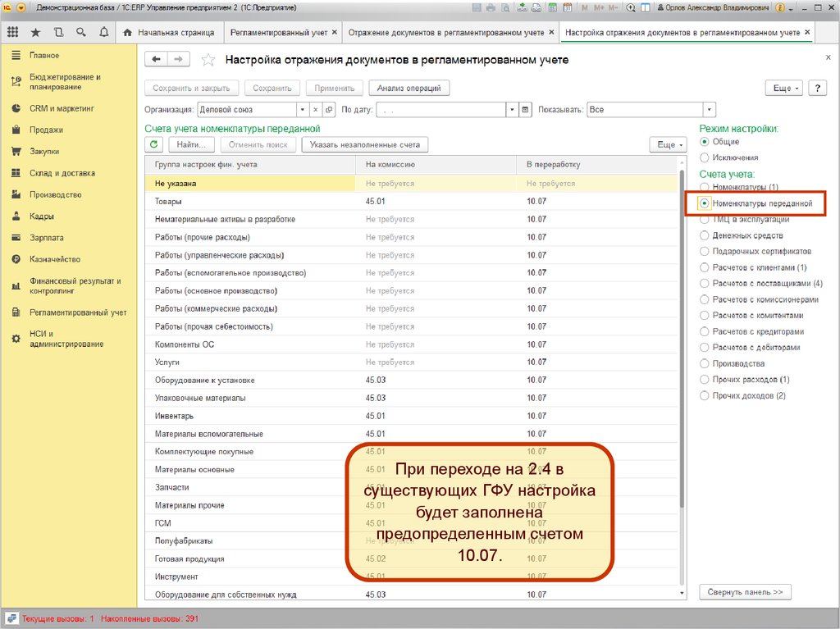This screenshot has height=629, width=840.
Task: Clear the Организация field with the X
Action: (315, 109)
